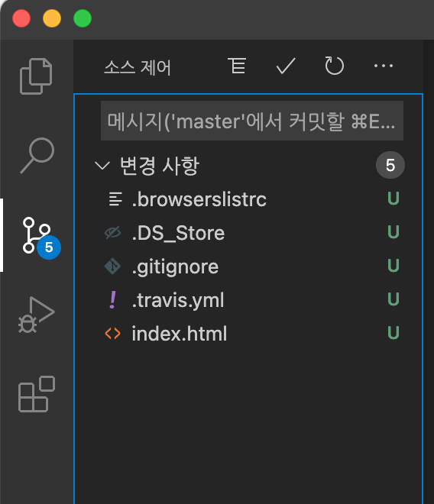This screenshot has height=504, width=434.
Task: Click the changes count badge 5
Action: coord(390,165)
